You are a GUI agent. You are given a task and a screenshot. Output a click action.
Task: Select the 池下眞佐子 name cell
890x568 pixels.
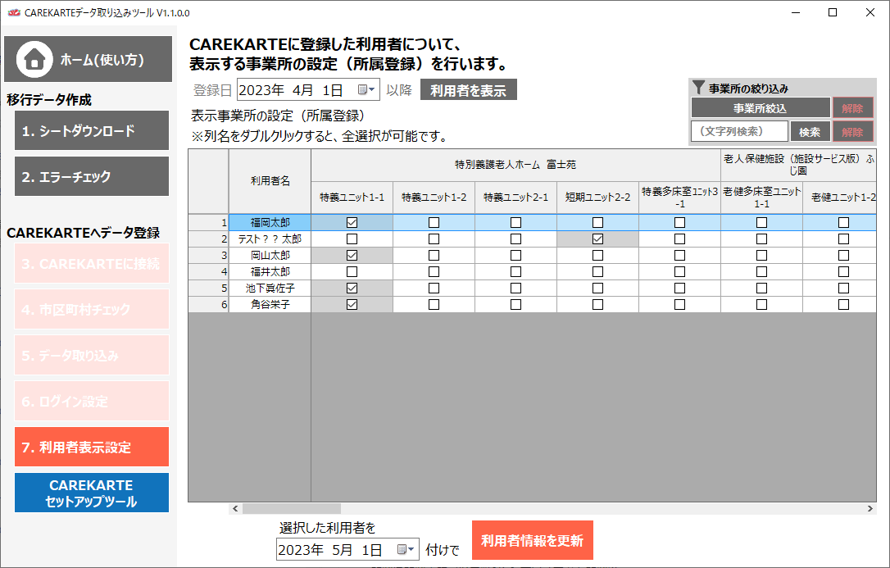point(270,288)
